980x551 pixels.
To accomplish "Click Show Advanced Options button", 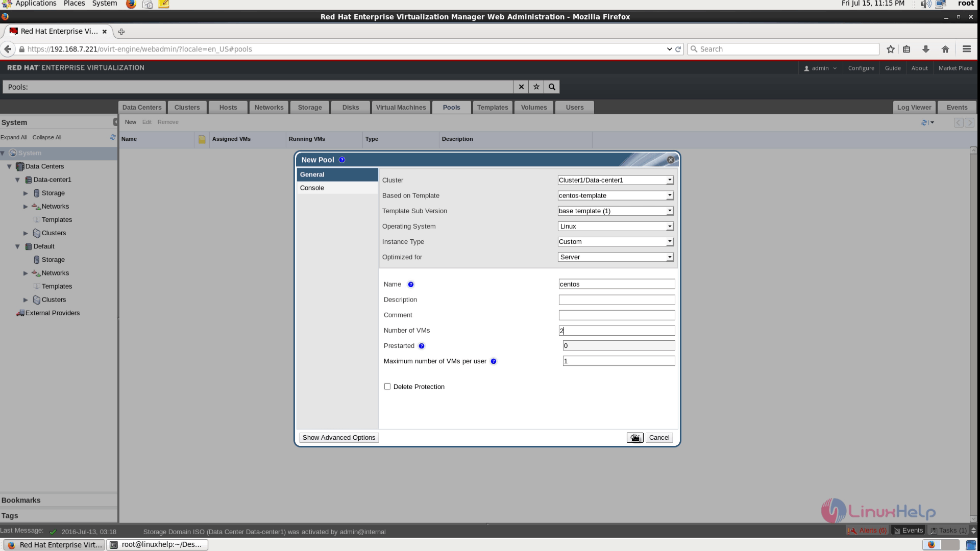I will click(339, 438).
